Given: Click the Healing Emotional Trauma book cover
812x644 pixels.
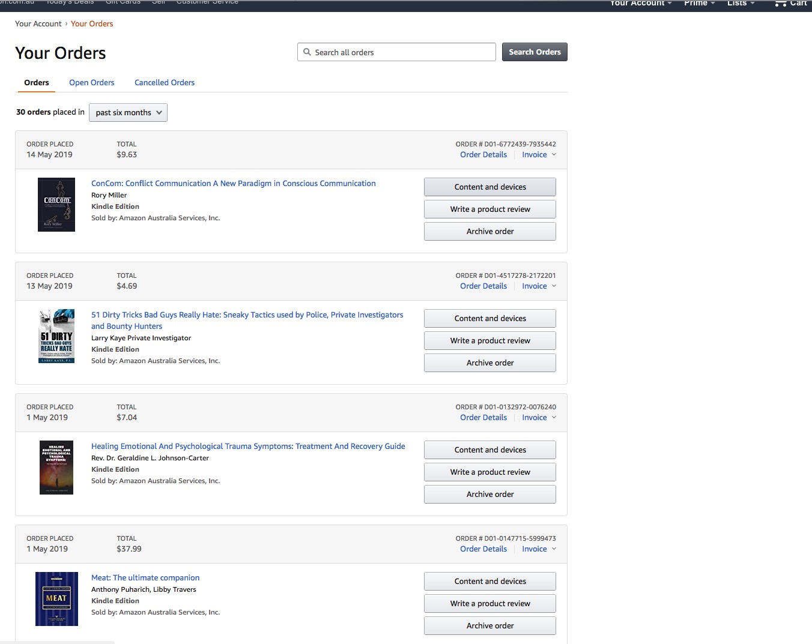Looking at the screenshot, I should coord(56,468).
